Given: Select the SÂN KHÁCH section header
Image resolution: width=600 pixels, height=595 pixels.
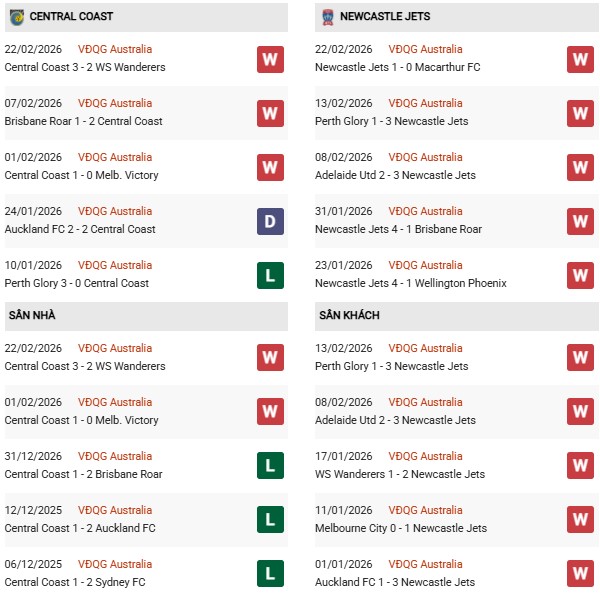Looking at the screenshot, I should coord(349,316).
